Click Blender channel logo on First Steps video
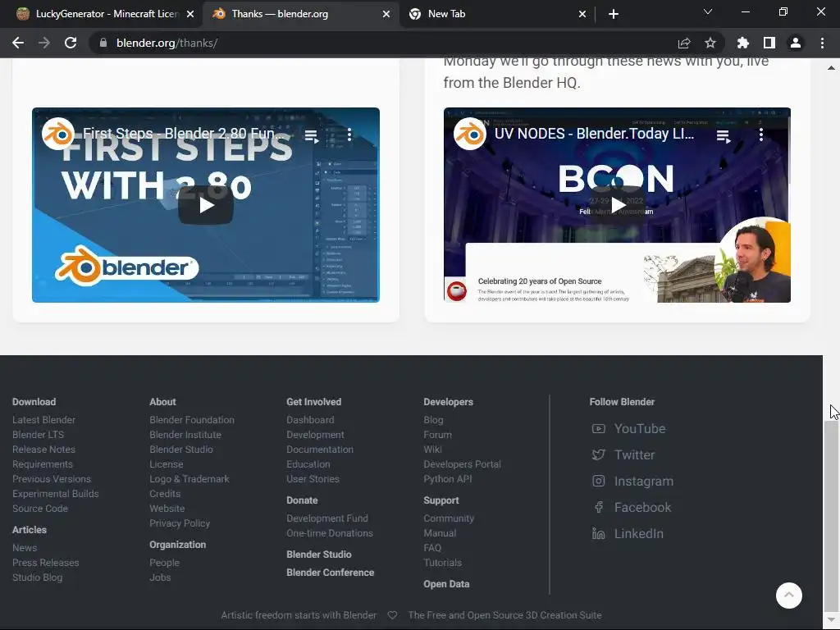 coord(58,134)
